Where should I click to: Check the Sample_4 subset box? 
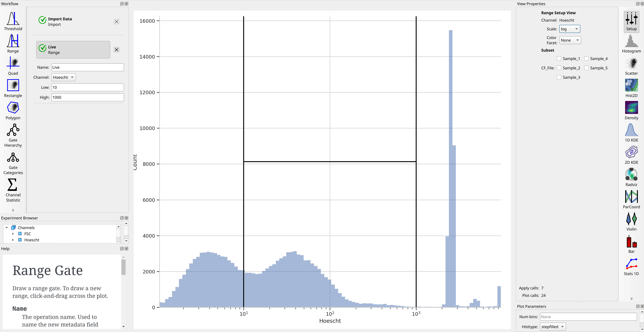point(586,58)
